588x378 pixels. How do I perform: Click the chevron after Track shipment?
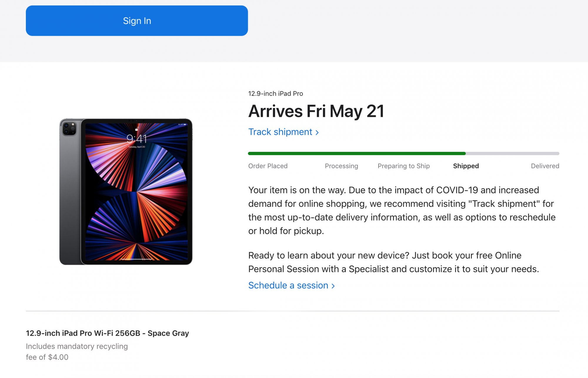click(x=317, y=132)
